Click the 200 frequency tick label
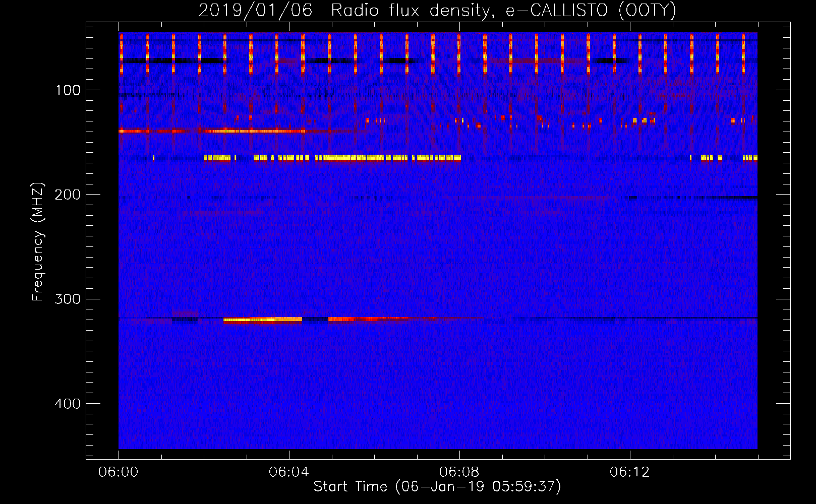The height and width of the screenshot is (504, 816). point(68,195)
